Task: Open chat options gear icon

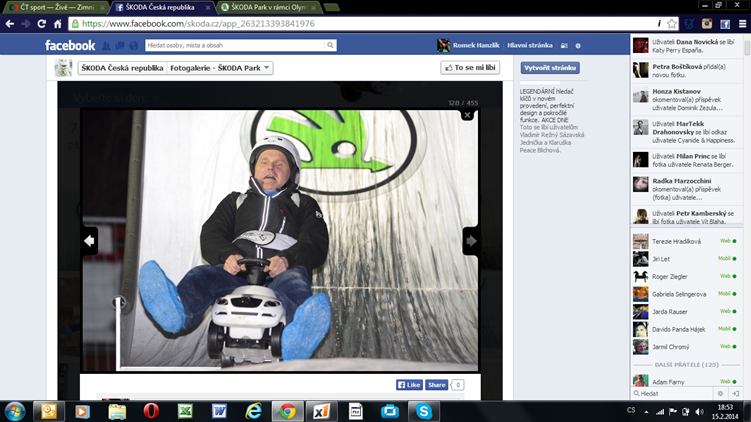Action: [720, 393]
